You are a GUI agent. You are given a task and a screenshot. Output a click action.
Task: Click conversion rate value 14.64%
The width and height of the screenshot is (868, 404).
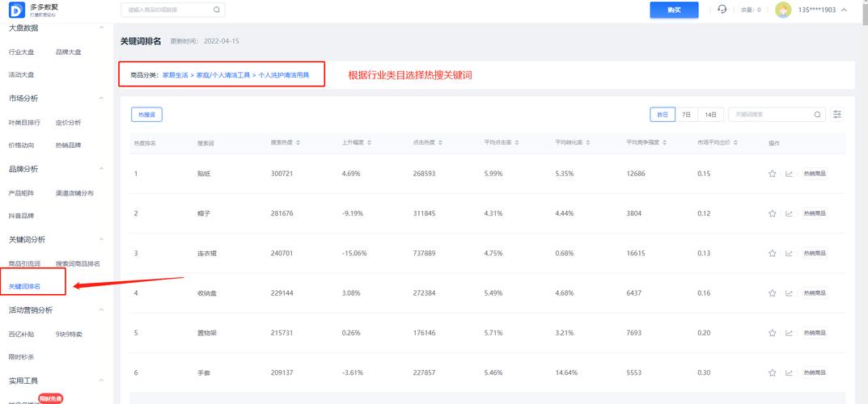pos(566,372)
